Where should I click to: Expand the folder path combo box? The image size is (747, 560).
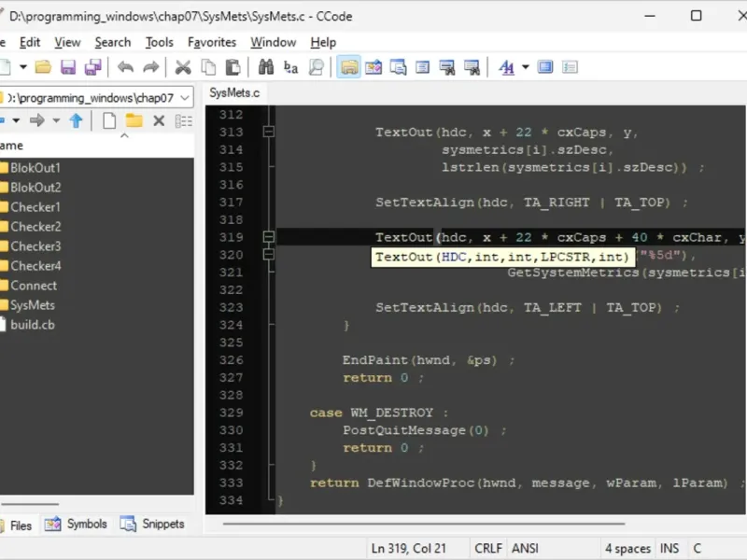[x=185, y=98]
